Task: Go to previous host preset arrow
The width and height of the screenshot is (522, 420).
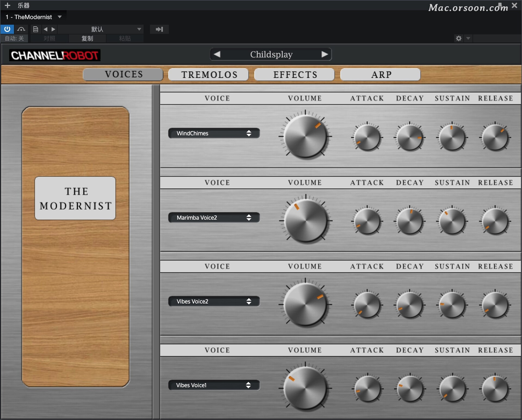Action: 45,29
